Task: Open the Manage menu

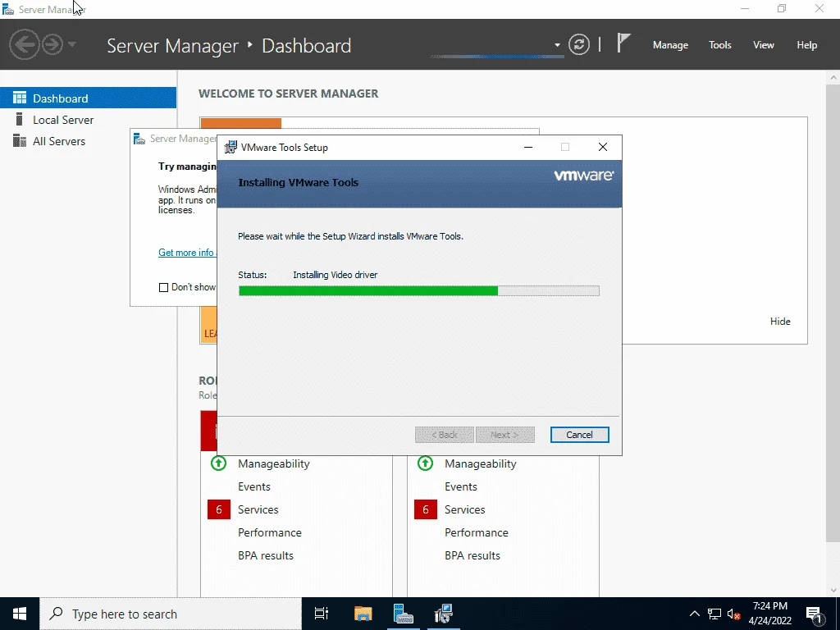Action: click(670, 45)
